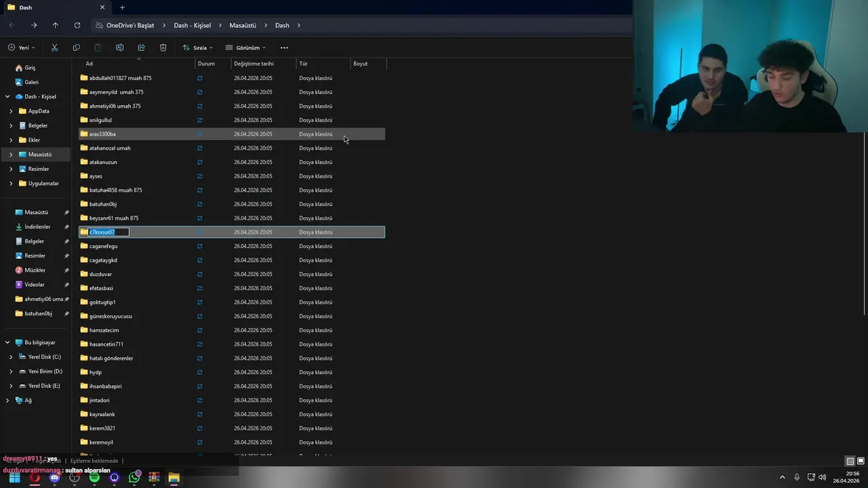Viewport: 868px width, 488px height.
Task: Switch to large icons view in status bar
Action: coord(861,461)
